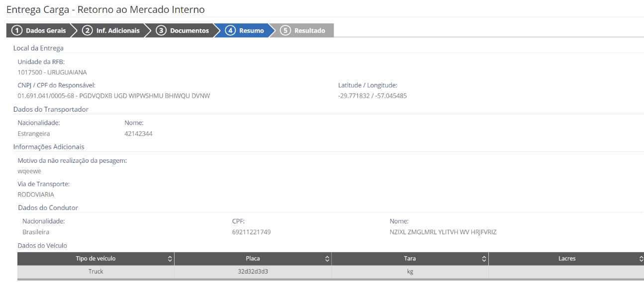Click the Latitude / Longitude label
The image size is (644, 285).
point(368,85)
